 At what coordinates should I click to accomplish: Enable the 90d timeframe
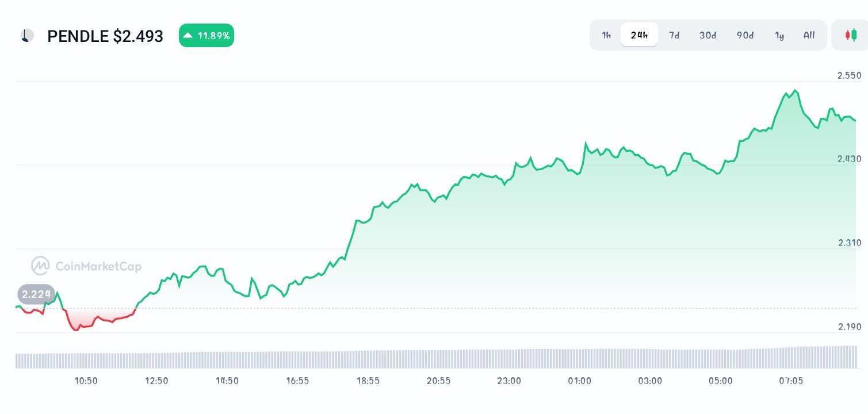745,35
